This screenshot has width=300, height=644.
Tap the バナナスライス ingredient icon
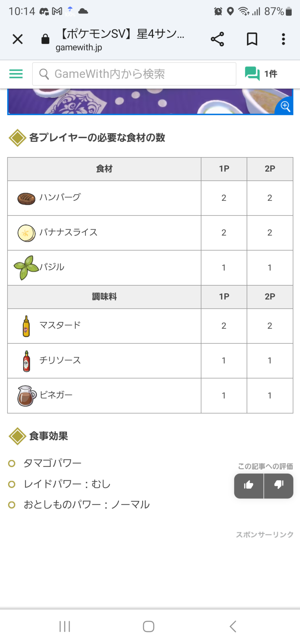tap(26, 233)
